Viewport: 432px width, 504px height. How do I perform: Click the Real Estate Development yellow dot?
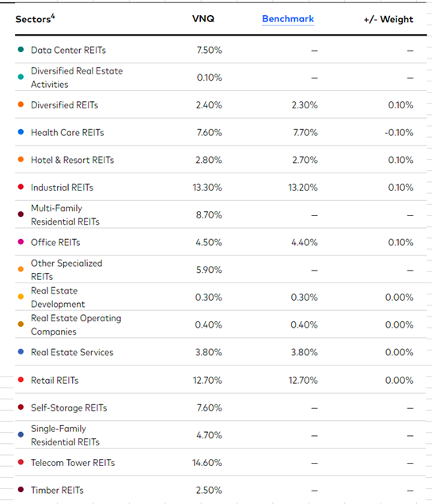(x=21, y=297)
